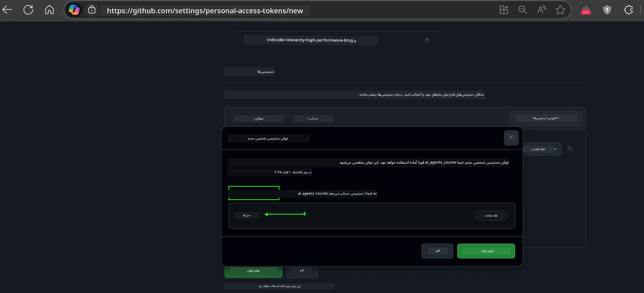This screenshot has width=644, height=293.
Task: Select the github.com URL in address bar
Action: pyautogui.click(x=205, y=11)
